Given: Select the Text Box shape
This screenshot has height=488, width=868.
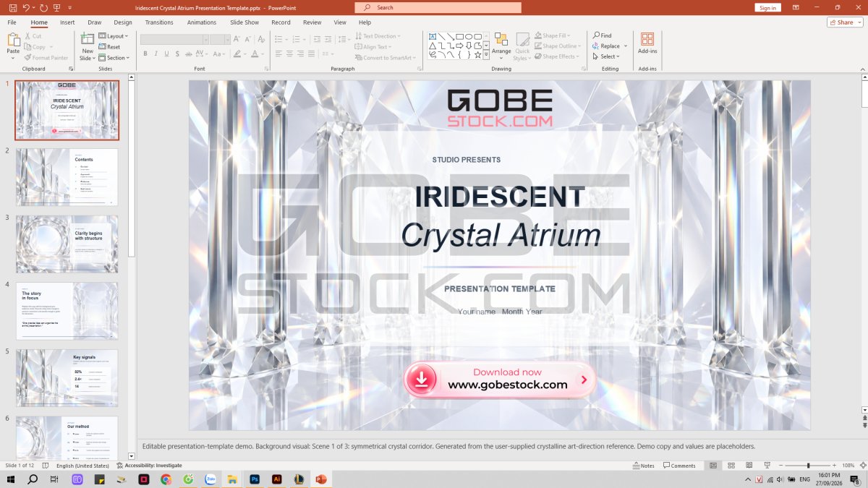Looking at the screenshot, I should (433, 36).
